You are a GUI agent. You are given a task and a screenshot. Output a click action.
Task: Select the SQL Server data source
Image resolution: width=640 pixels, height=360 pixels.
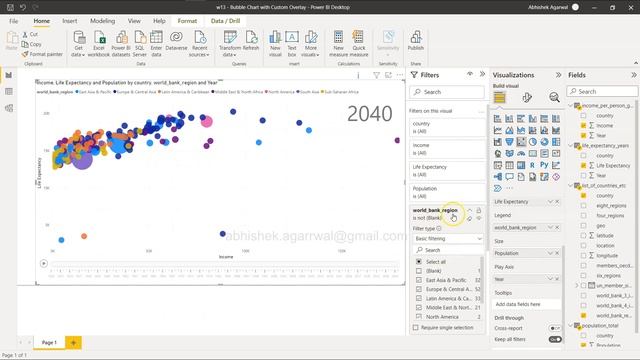tap(140, 44)
